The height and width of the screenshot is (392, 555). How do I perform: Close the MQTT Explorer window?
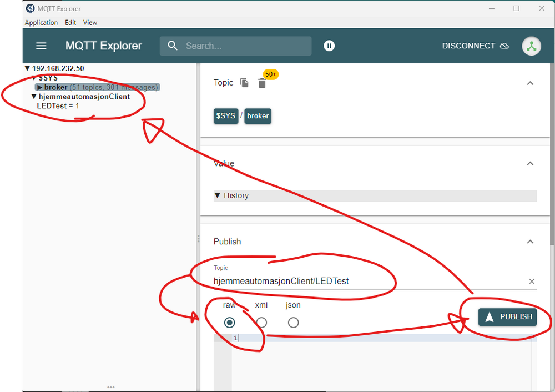(x=542, y=8)
